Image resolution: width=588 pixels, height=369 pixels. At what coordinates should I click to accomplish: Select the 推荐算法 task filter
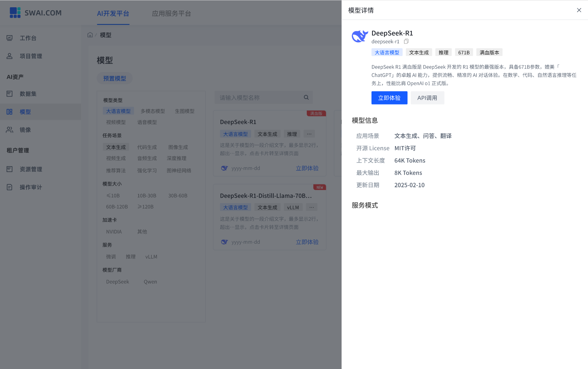(116, 171)
